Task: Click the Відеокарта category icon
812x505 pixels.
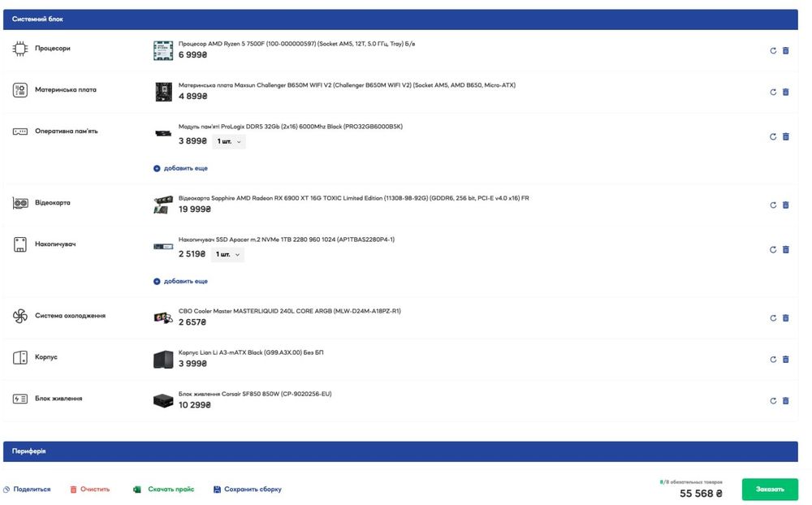Action: (x=20, y=203)
